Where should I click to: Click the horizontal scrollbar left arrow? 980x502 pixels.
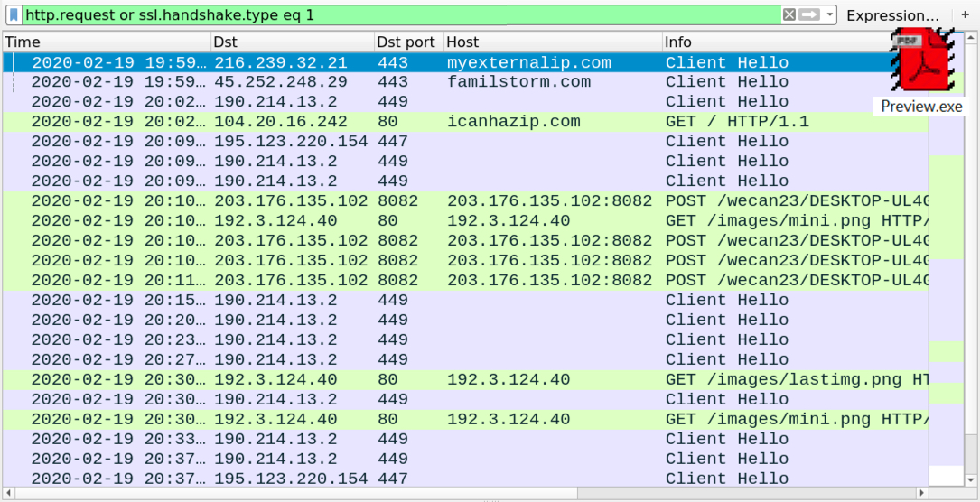click(x=9, y=493)
